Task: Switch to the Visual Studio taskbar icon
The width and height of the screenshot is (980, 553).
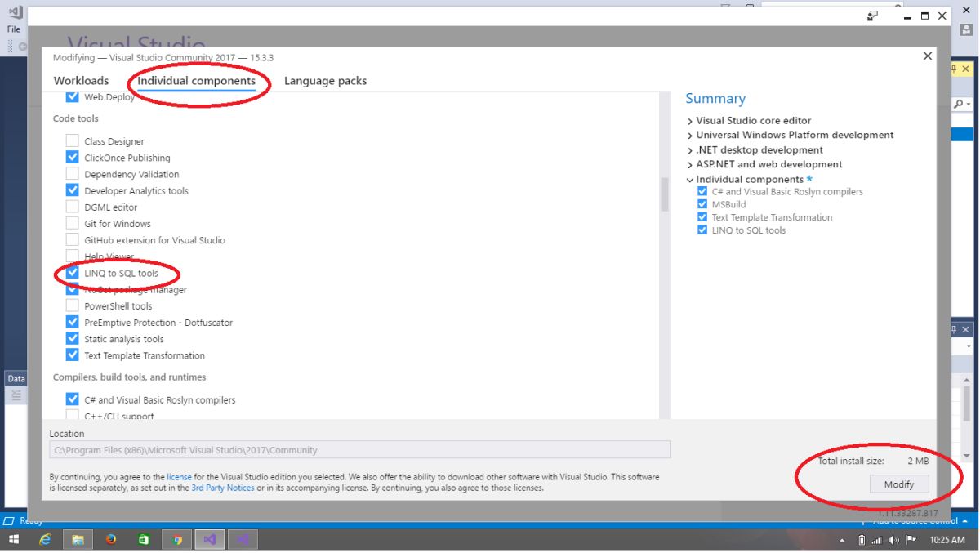Action: pyautogui.click(x=210, y=540)
